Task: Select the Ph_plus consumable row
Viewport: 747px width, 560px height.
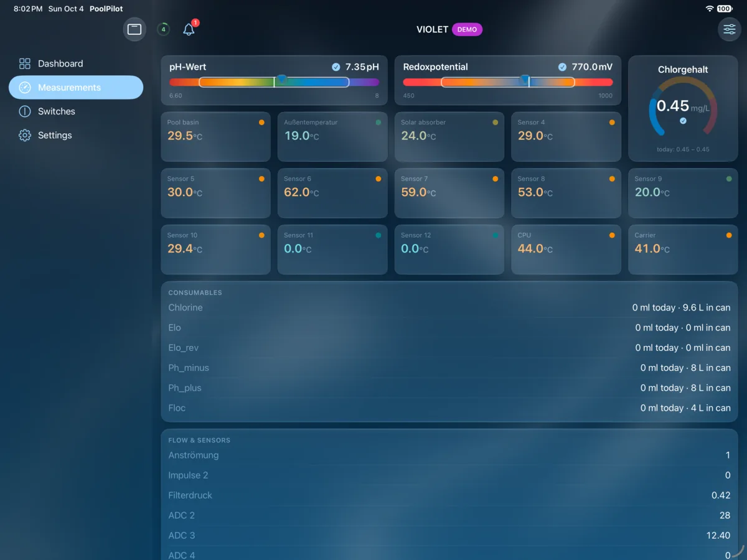Action: coord(449,388)
